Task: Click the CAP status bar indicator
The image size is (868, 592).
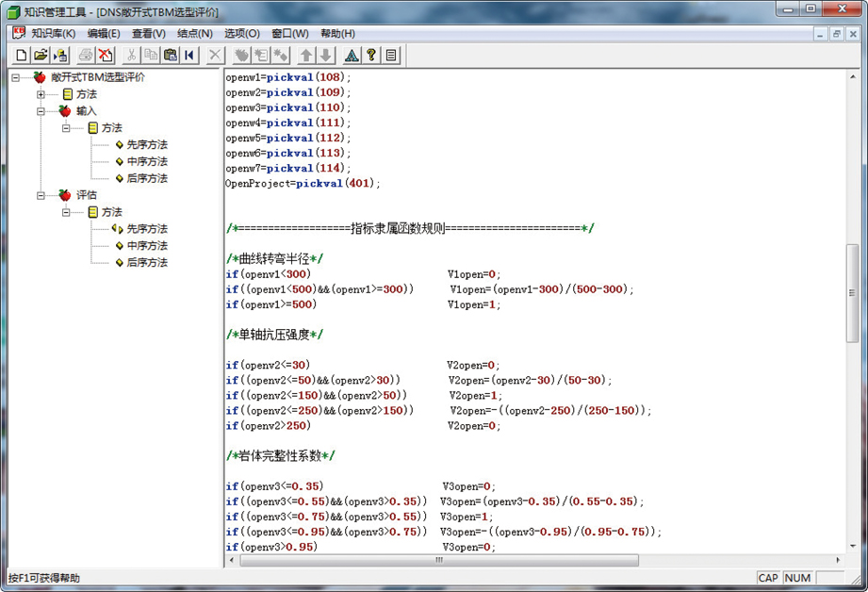Action: pos(768,578)
